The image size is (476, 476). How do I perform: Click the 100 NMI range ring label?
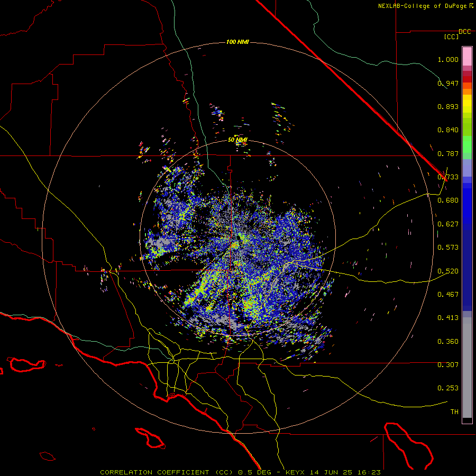tap(237, 42)
